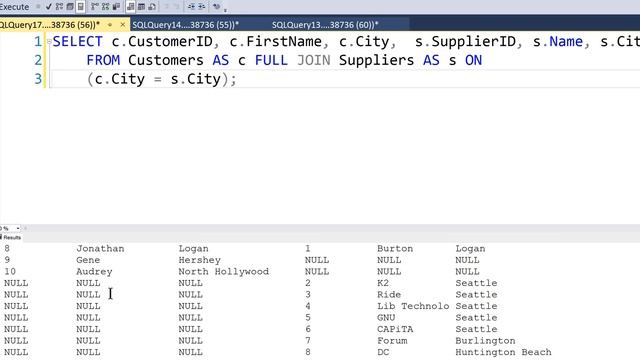Click the Uncomment lines icon
Viewport: 640px width, 360px height.
click(x=176, y=7)
